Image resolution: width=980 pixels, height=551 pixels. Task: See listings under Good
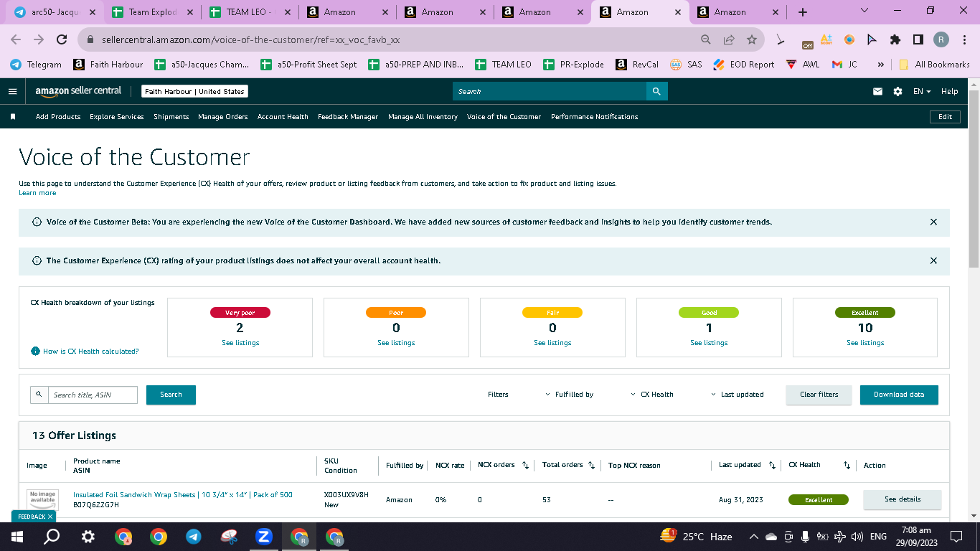709,343
